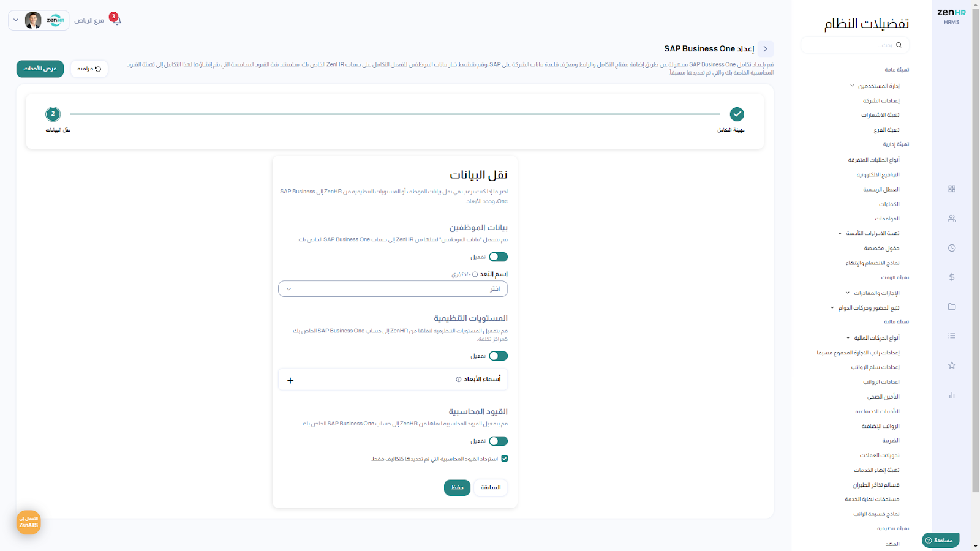Viewport: 980px width, 551px height.
Task: Open الضريبة menu item
Action: (891, 441)
